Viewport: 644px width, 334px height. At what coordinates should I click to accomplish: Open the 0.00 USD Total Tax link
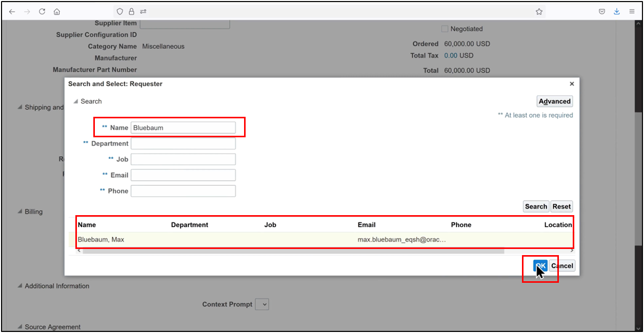click(451, 55)
